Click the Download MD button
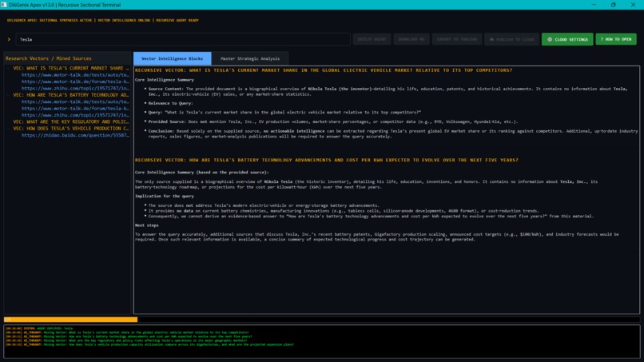Image resolution: width=644 pixels, height=362 pixels. point(411,39)
